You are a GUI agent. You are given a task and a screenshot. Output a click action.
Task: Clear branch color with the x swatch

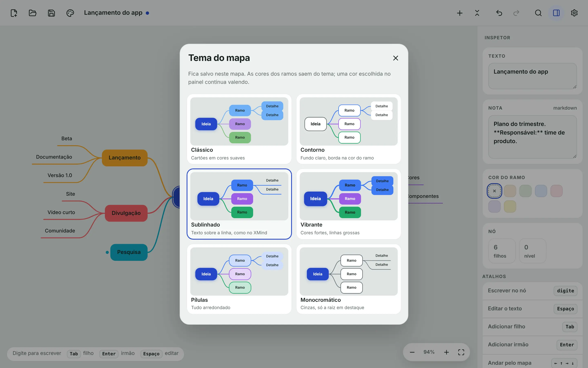tap(494, 191)
